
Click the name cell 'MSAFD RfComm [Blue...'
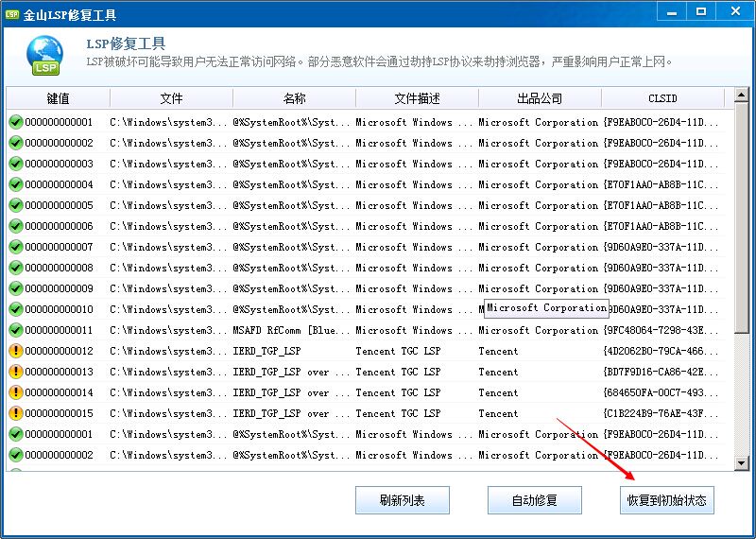click(x=291, y=330)
